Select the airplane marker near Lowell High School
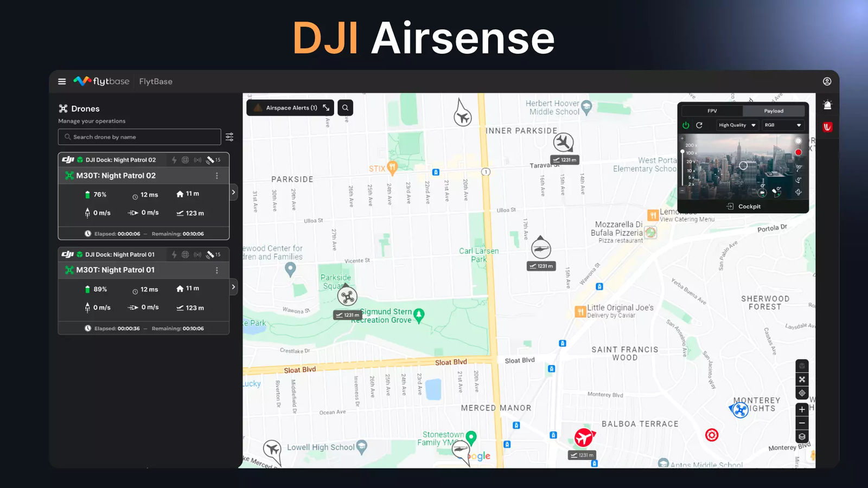868x488 pixels. pos(272,450)
